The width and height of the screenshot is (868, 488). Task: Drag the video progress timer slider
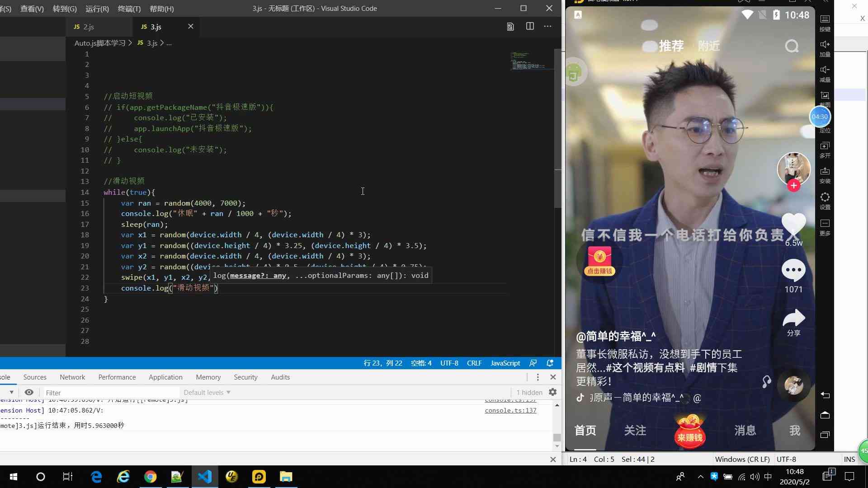819,116
